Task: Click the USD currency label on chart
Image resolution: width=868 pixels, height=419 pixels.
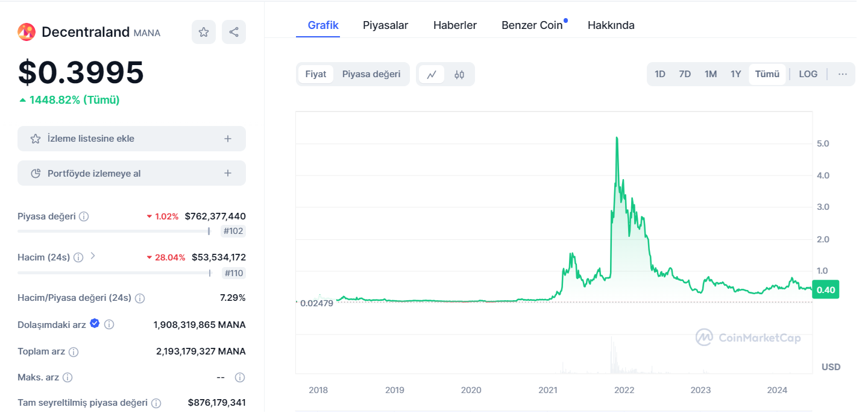Action: (x=831, y=367)
